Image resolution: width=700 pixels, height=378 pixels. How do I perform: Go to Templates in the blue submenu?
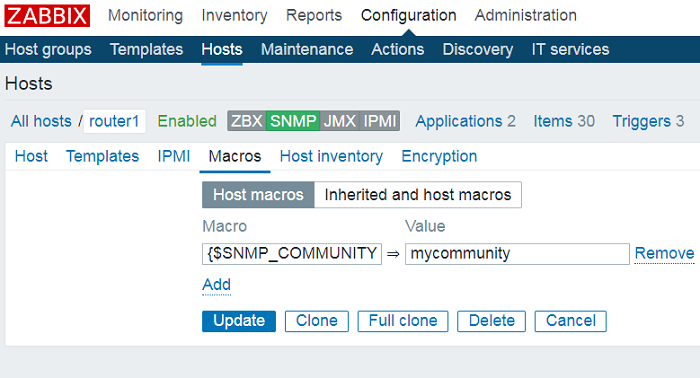pos(146,49)
